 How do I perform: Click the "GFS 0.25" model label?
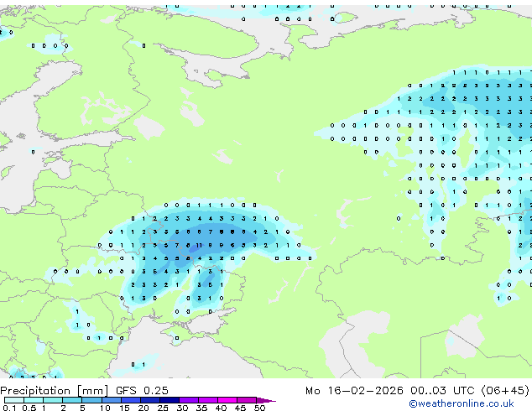pos(142,391)
